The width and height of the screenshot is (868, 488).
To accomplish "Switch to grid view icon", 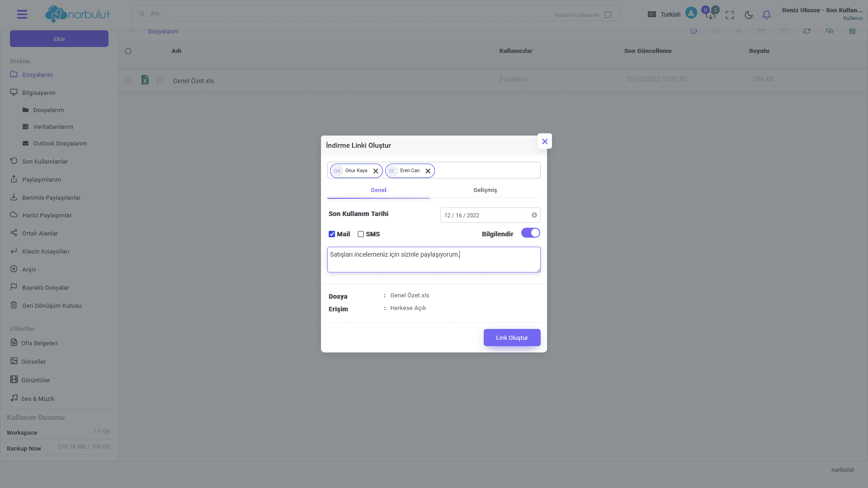I will (852, 31).
